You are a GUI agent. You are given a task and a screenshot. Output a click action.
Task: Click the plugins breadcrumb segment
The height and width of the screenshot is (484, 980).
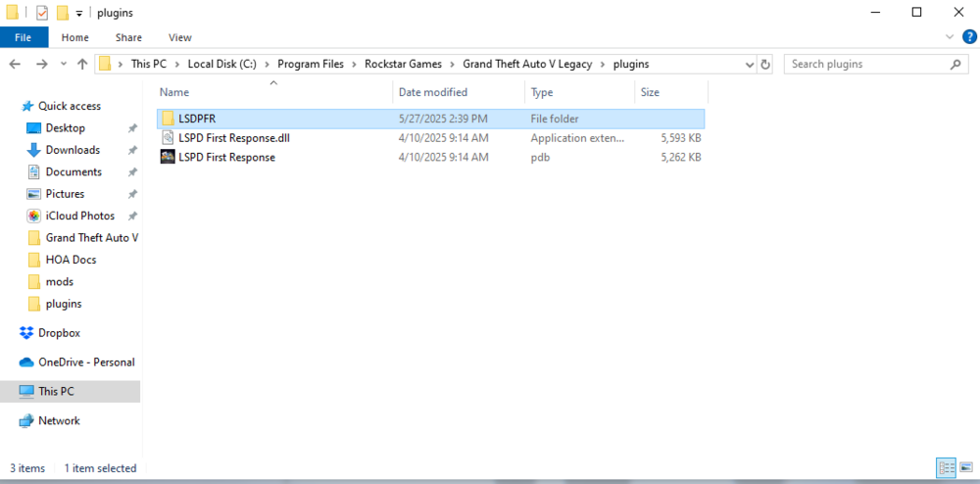tap(630, 64)
